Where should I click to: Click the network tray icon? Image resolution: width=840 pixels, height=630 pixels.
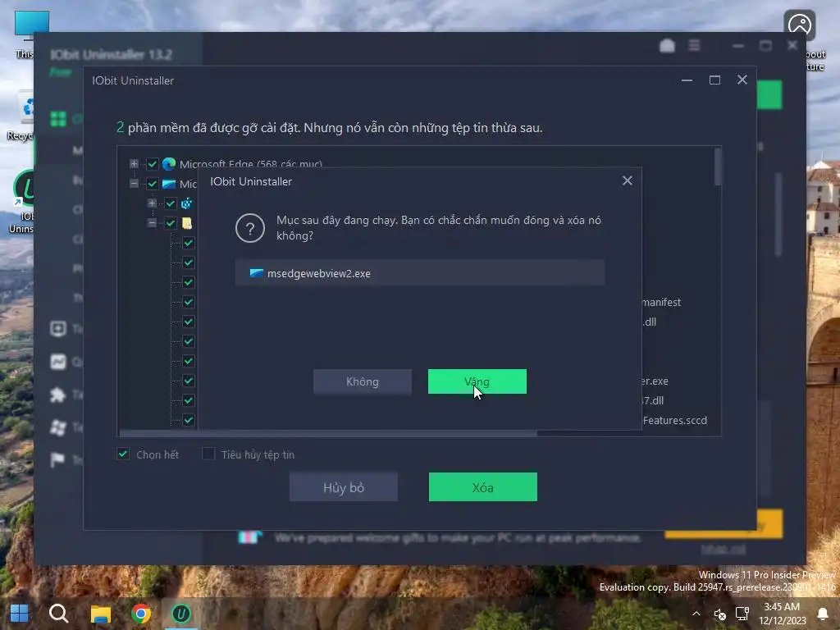click(742, 614)
